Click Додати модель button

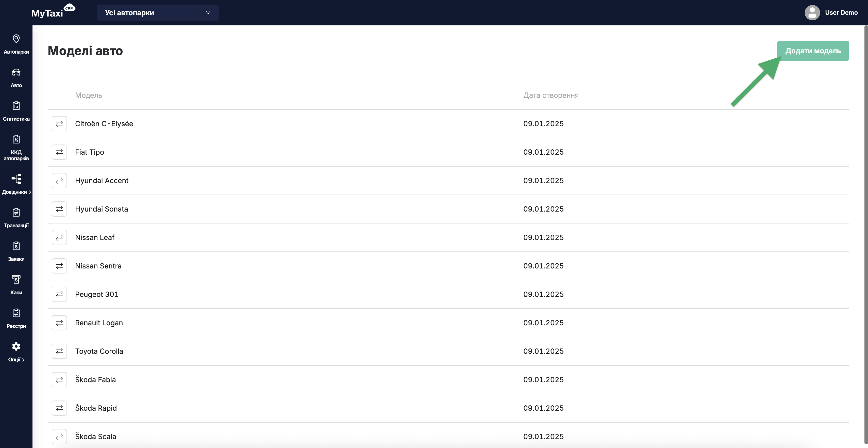coord(813,51)
